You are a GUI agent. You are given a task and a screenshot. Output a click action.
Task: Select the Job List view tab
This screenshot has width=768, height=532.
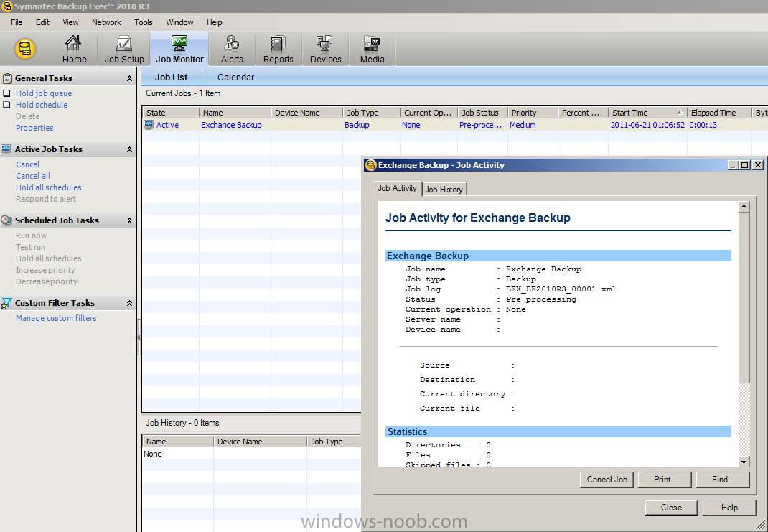(171, 78)
